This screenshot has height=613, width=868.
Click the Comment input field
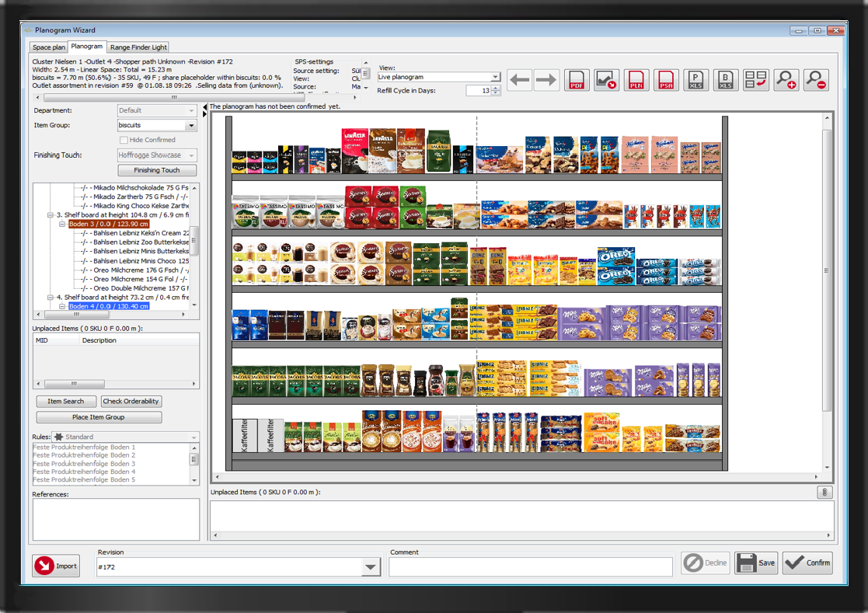click(530, 566)
